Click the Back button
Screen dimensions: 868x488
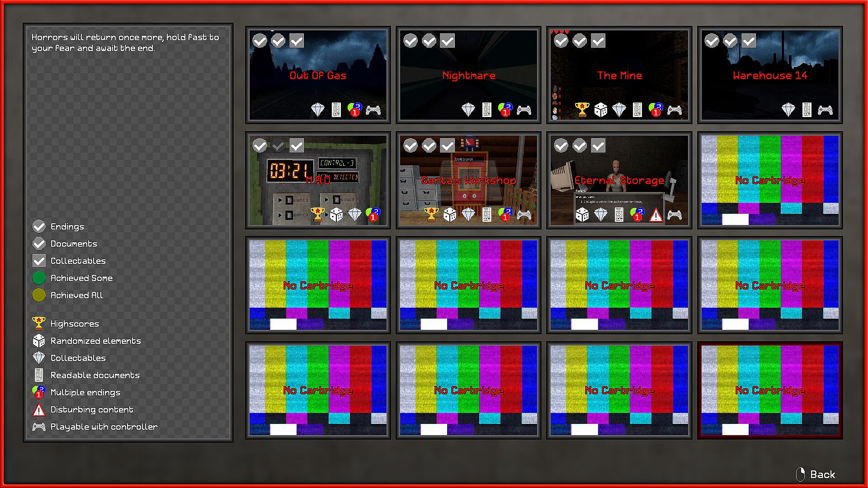pos(816,474)
